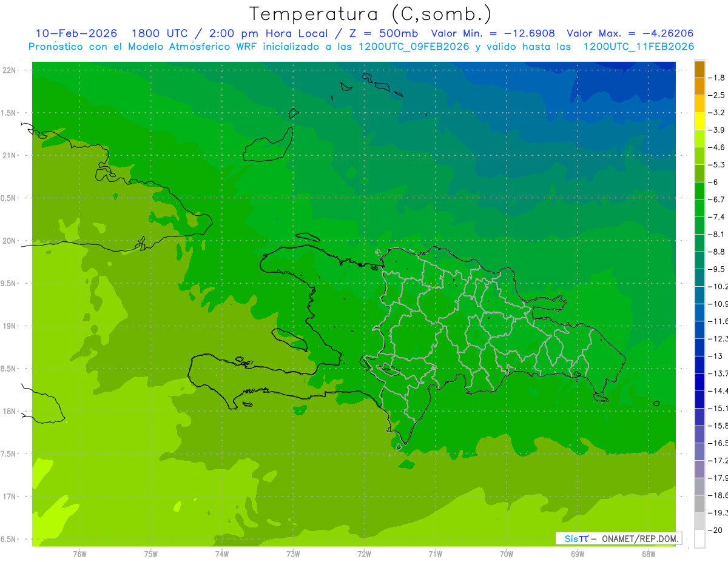This screenshot has width=728, height=562.
Task: Select the 'Z = 500mb' level label
Action: [385, 33]
